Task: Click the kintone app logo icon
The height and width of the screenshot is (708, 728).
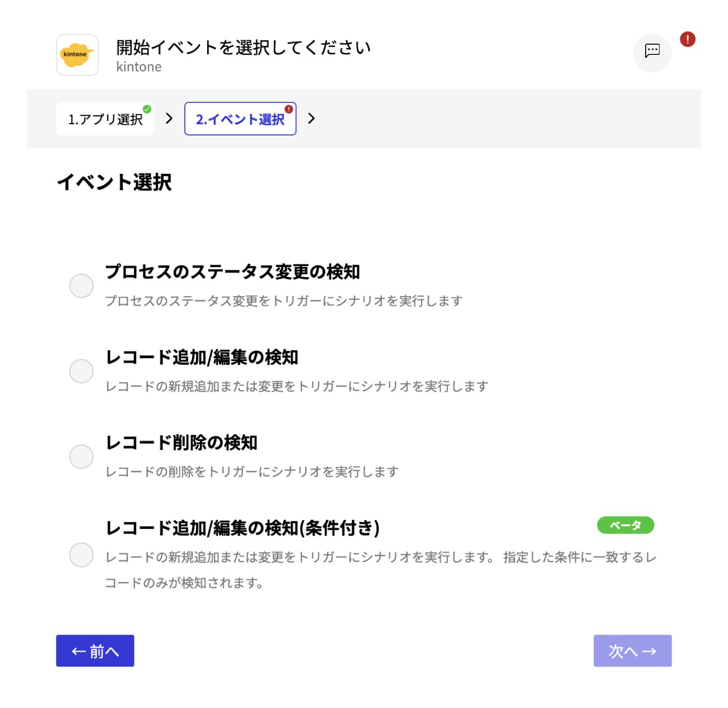Action: tap(77, 55)
